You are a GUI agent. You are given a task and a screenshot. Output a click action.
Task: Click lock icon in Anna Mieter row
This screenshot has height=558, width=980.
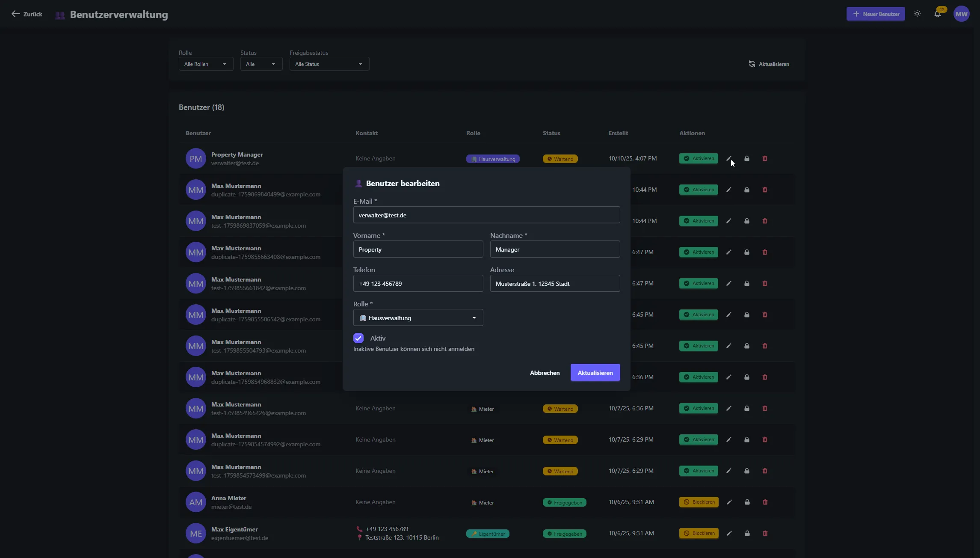tap(747, 502)
